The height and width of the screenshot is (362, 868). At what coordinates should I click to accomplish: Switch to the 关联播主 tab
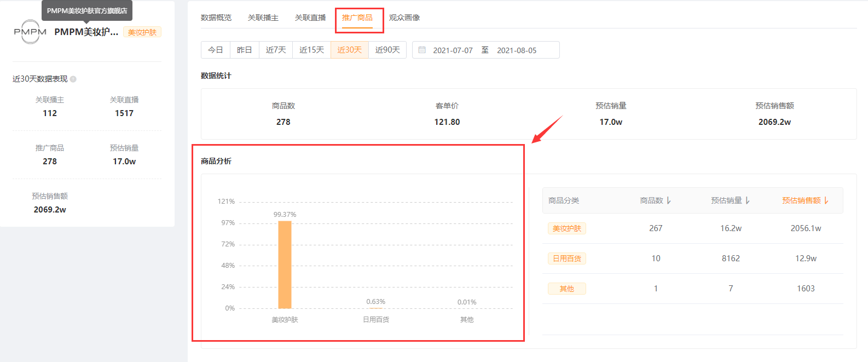pos(263,18)
